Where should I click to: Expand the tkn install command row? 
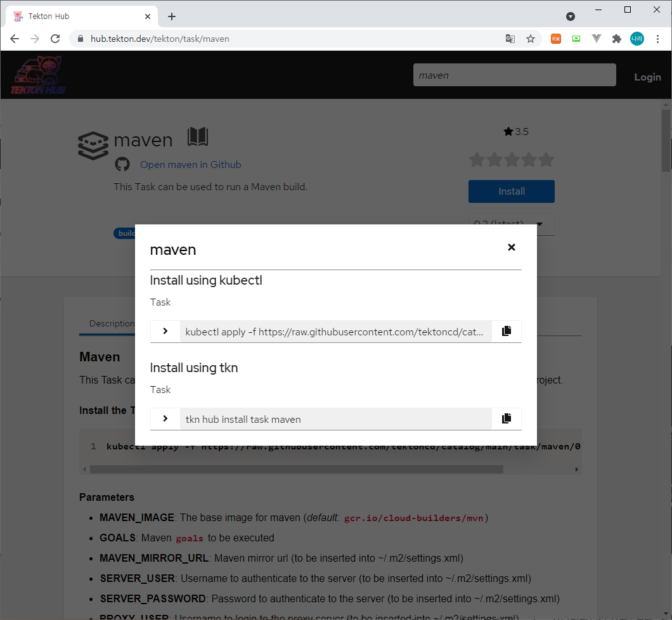[165, 418]
